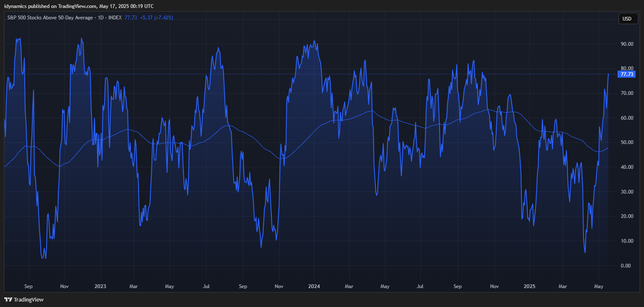Click the blue 77.73 current price tag
The image size is (644, 307).
[x=627, y=74]
